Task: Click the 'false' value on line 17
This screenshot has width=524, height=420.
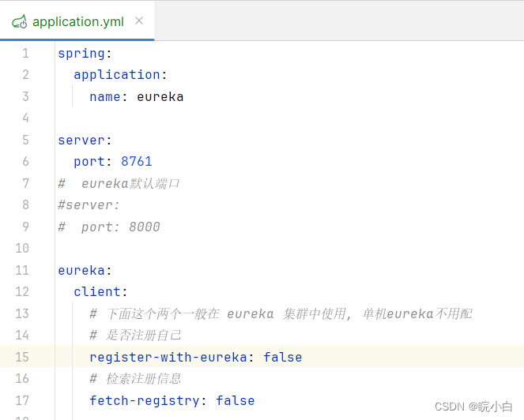Action: [x=236, y=400]
